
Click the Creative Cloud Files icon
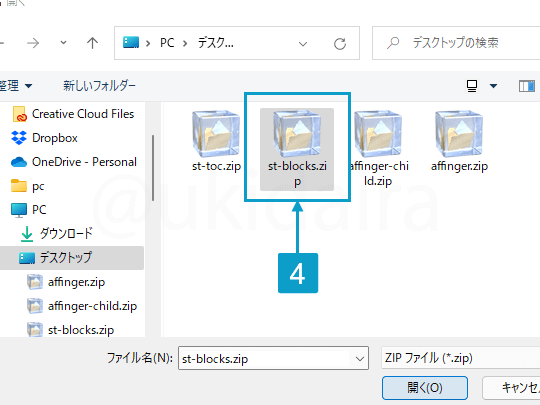[20, 114]
